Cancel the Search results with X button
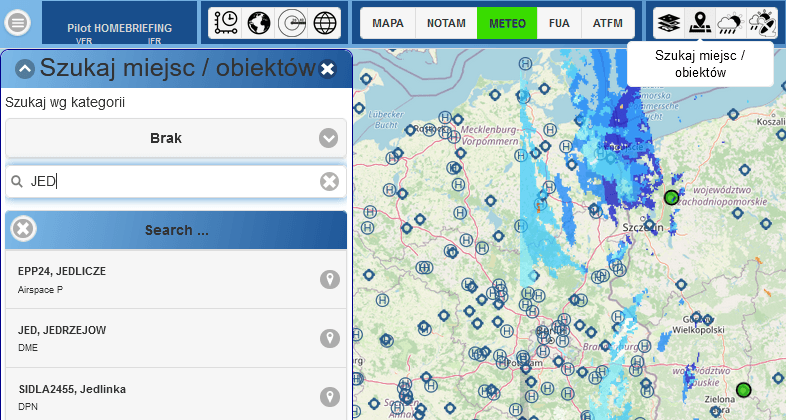Viewport: 786px width, 420px height. click(23, 229)
